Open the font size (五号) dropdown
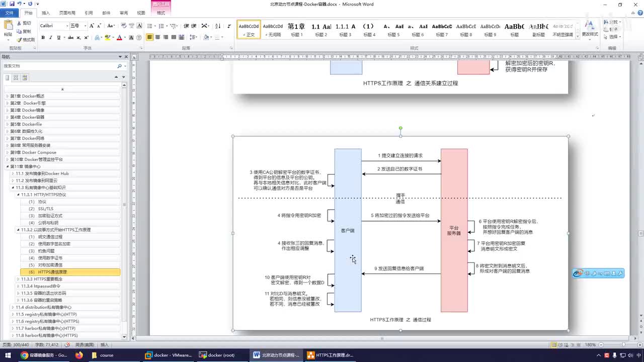 click(x=85, y=26)
